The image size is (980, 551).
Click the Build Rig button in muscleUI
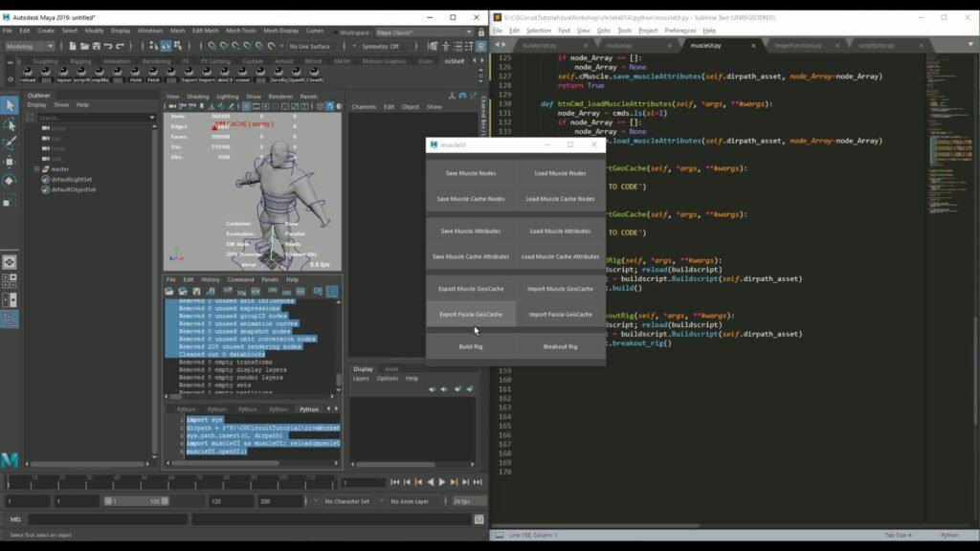471,346
